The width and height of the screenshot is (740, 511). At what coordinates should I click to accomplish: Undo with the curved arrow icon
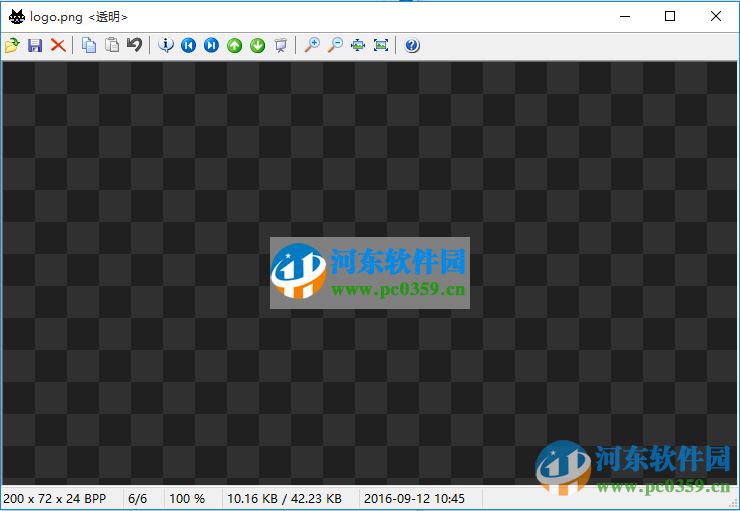coord(135,45)
